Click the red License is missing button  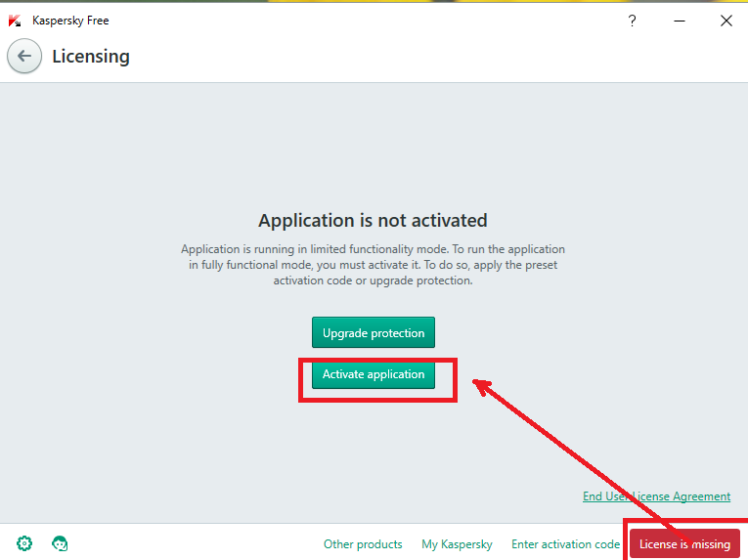[684, 543]
